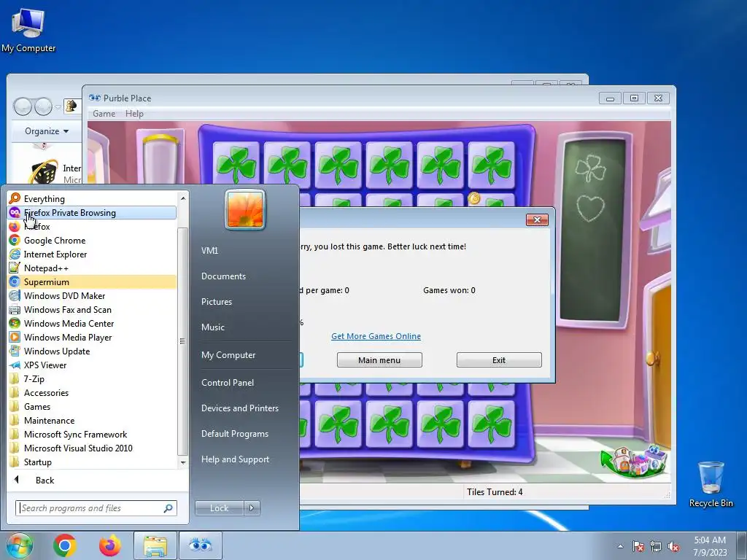Click the magnifier in Start search box
This screenshot has height=560, width=747.
[169, 508]
